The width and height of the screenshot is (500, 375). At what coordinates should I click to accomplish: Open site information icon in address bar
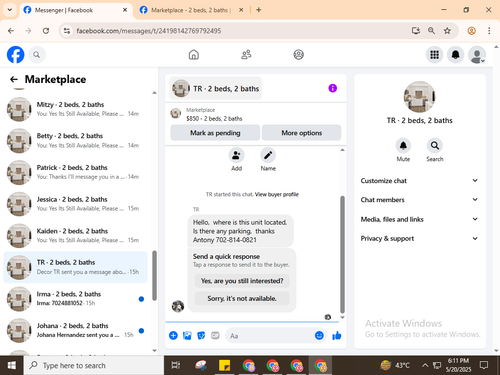[67, 31]
